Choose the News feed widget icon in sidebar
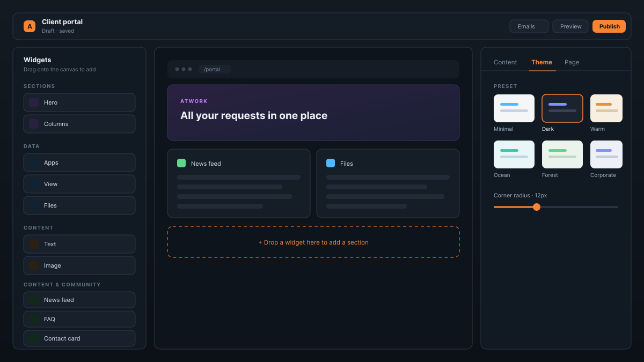This screenshot has height=362, width=644. pos(34,300)
